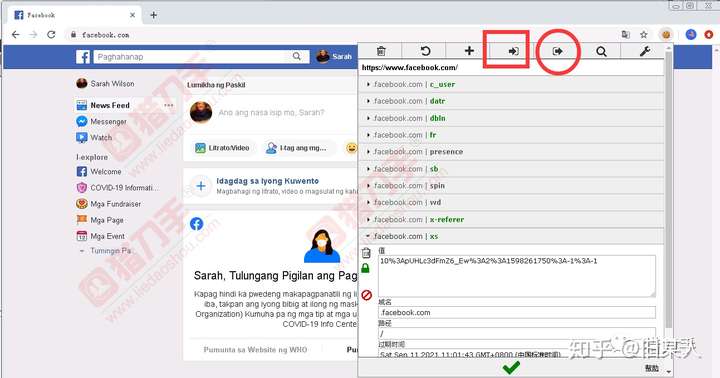Image resolution: width=720 pixels, height=378 pixels.
Task: Expand the presence cookie row
Action: pos(512,152)
